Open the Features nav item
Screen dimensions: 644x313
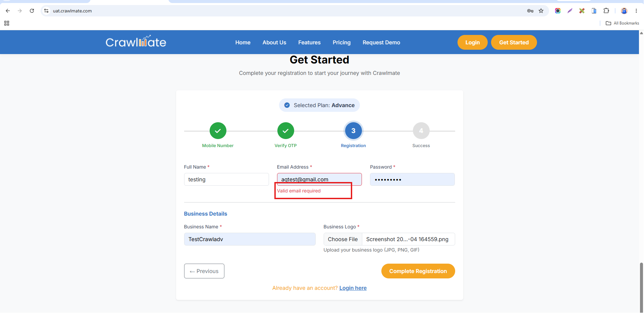(309, 42)
